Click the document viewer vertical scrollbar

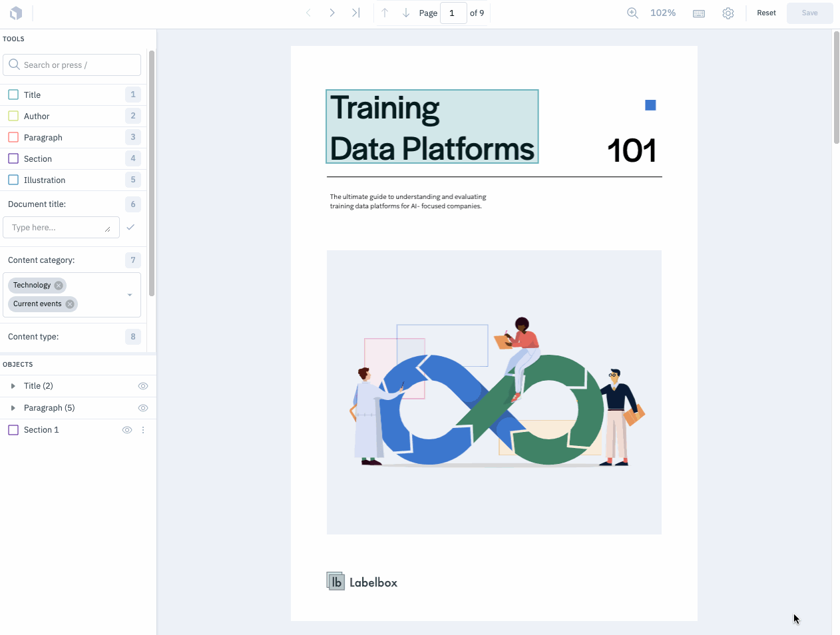pos(837,87)
